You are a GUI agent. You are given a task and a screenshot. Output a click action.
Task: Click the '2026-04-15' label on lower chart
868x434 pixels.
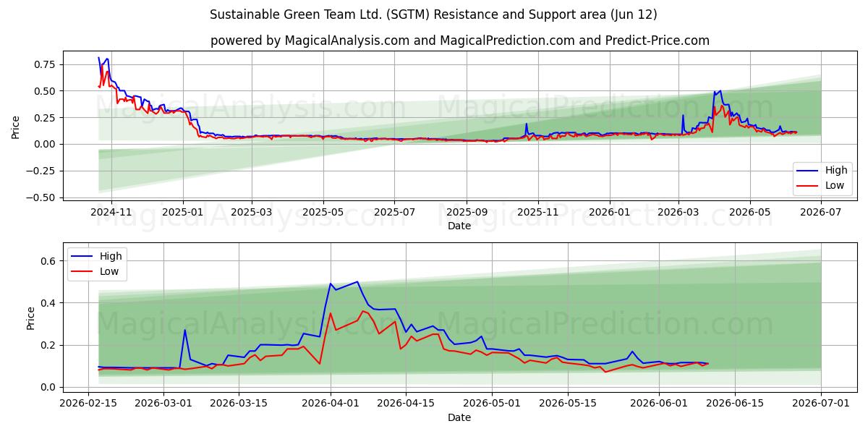tap(404, 404)
